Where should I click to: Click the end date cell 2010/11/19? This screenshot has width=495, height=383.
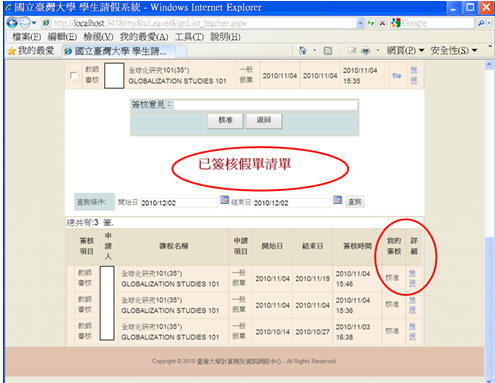[x=313, y=279]
